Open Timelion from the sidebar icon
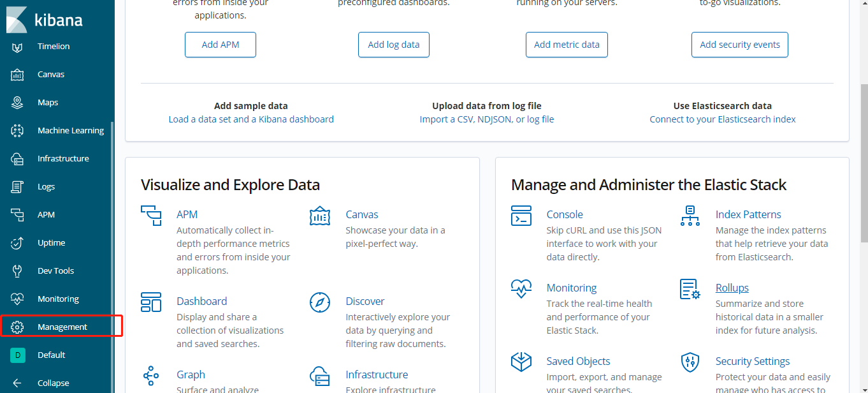 pos(17,47)
